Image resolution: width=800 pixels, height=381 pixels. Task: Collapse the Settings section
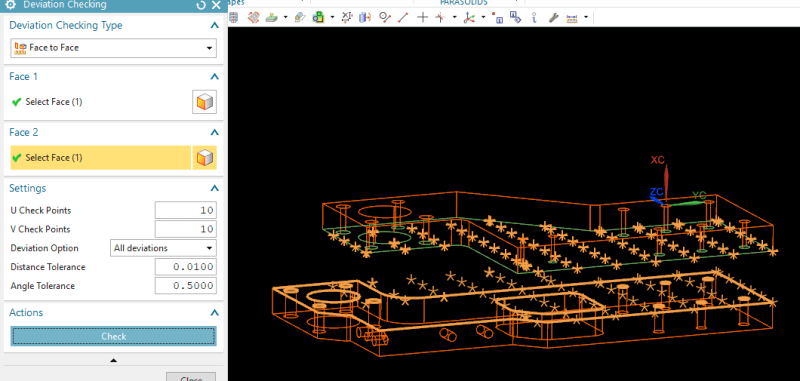coord(215,188)
